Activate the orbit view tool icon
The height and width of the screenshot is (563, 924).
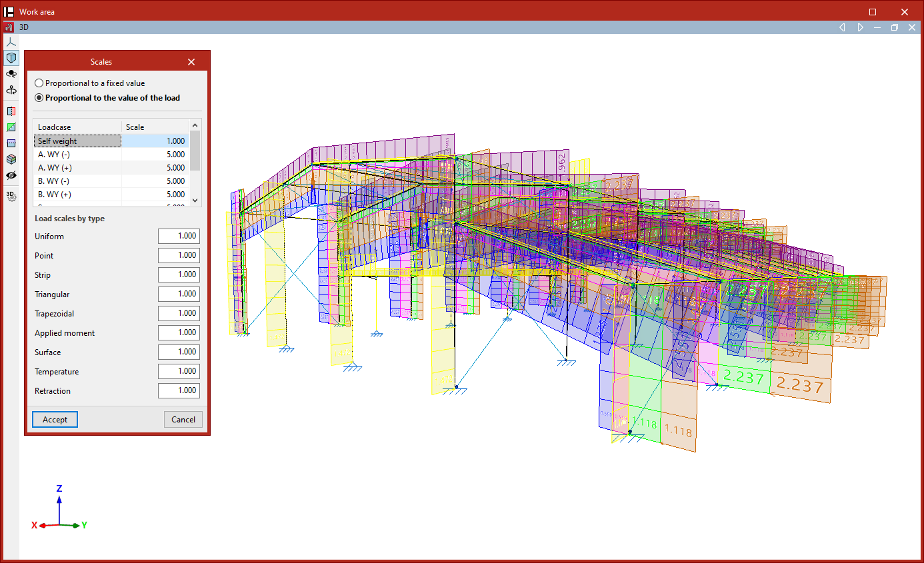click(x=11, y=74)
